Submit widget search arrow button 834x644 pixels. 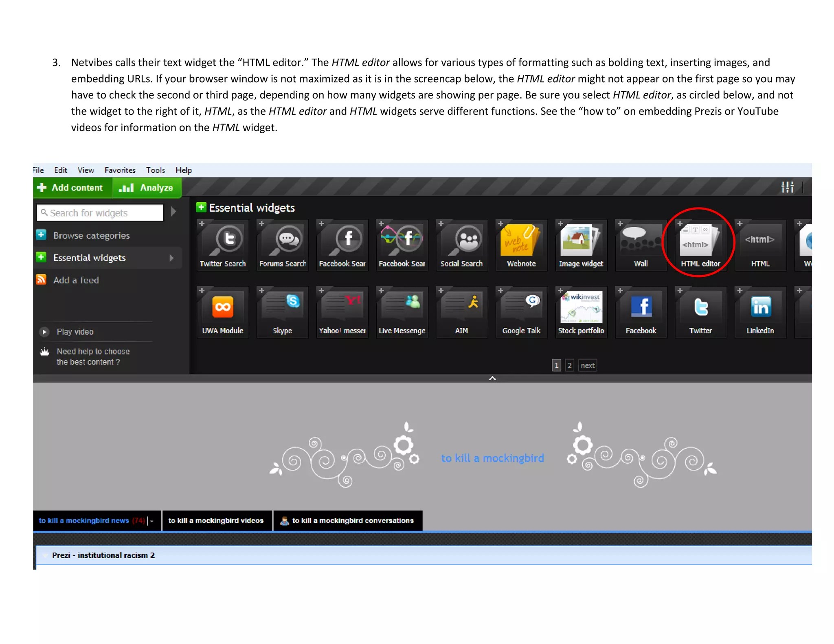(x=173, y=212)
